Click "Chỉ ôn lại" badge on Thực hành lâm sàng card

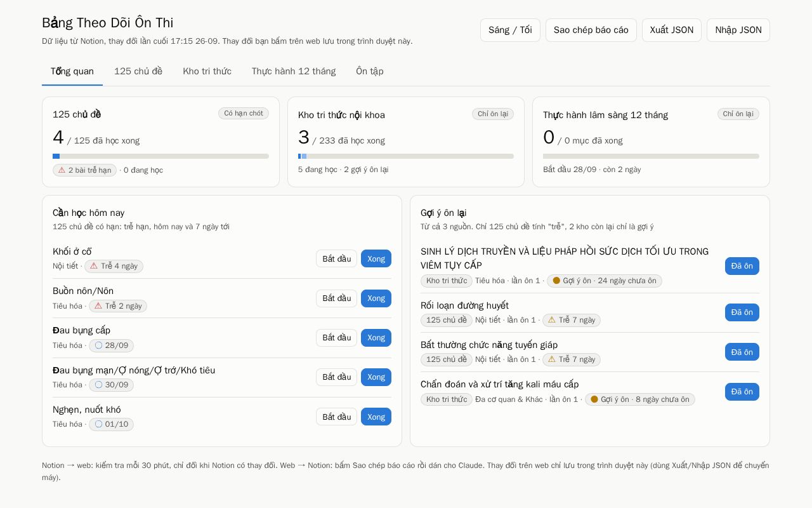tap(738, 114)
